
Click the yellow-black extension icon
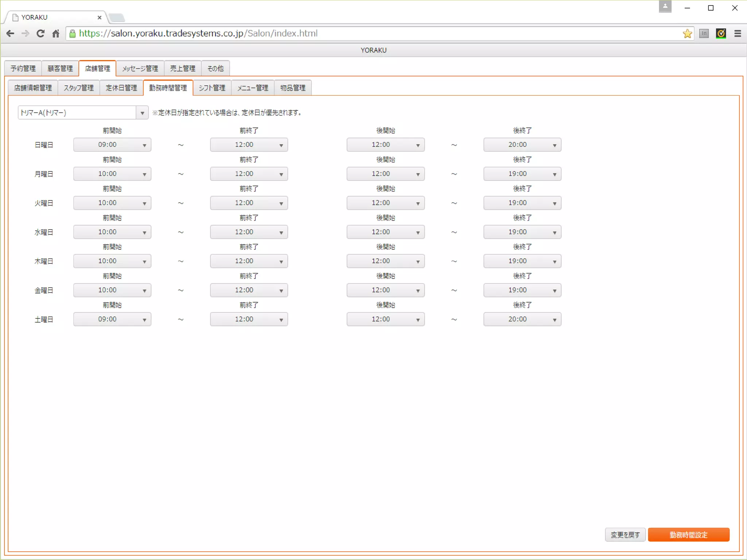[721, 34]
